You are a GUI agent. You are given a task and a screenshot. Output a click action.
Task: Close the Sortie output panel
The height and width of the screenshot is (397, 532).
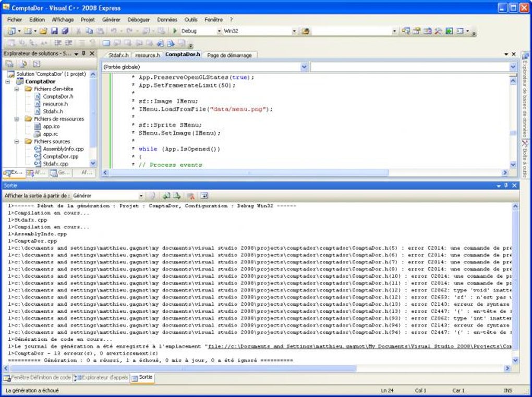[x=514, y=185]
